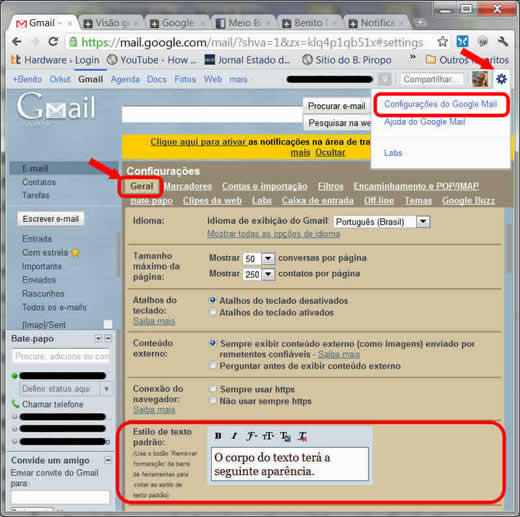Select Perguntar antes de exibir conteúdo externo

tap(212, 365)
